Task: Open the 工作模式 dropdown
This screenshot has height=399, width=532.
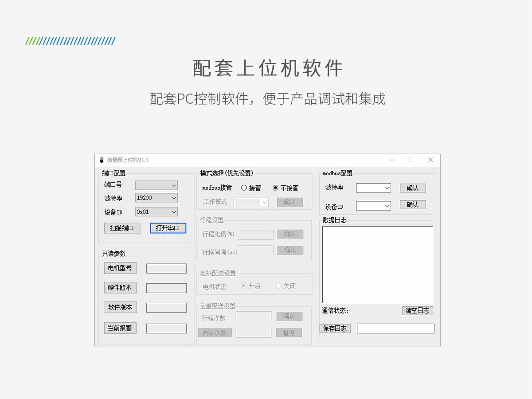Action: click(251, 202)
